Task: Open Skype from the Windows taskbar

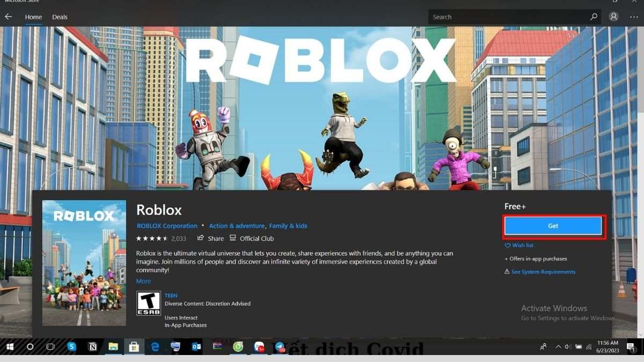Action: point(72,347)
